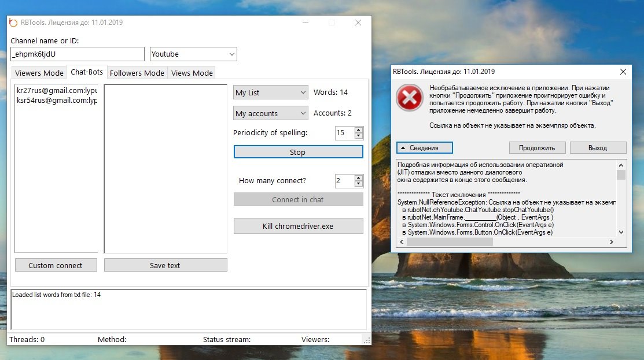Screen dimensions: 644x360
Task: Increase Periodicity of spelling value
Action: pyautogui.click(x=359, y=130)
